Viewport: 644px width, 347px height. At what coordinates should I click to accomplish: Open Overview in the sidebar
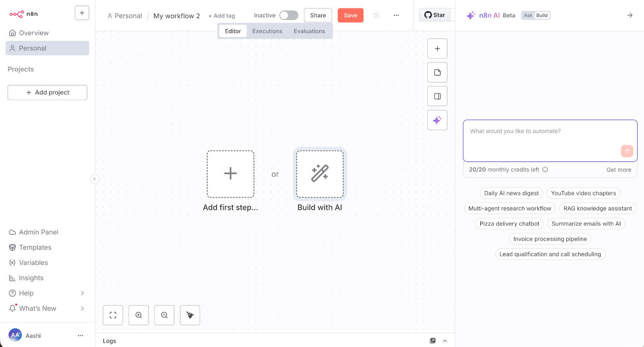click(x=47, y=33)
